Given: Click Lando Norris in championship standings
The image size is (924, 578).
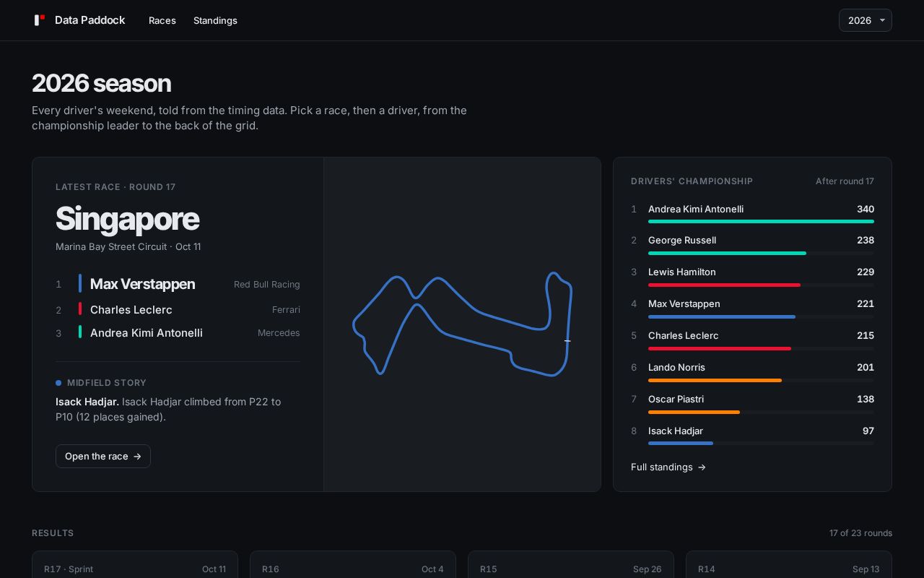Looking at the screenshot, I should click(x=752, y=371).
